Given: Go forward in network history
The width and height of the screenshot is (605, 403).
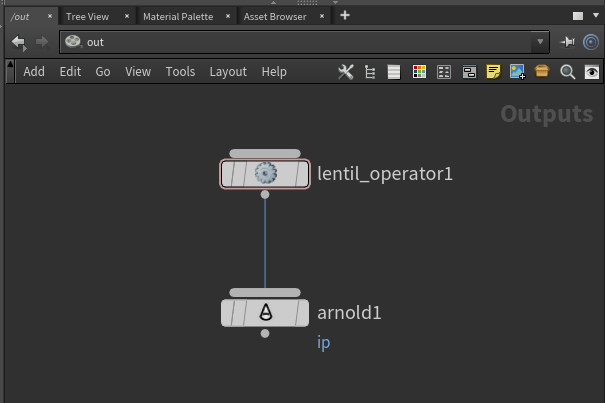Looking at the screenshot, I should 42,42.
